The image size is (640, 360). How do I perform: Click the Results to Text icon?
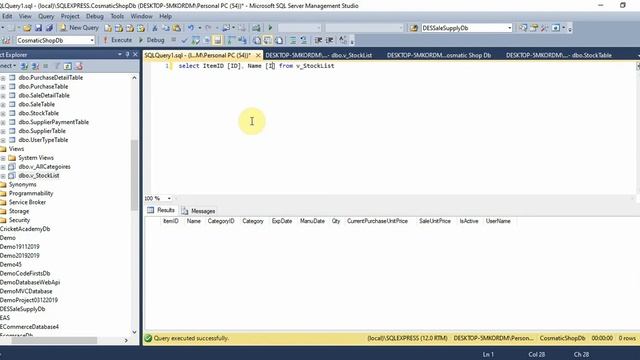[257, 40]
